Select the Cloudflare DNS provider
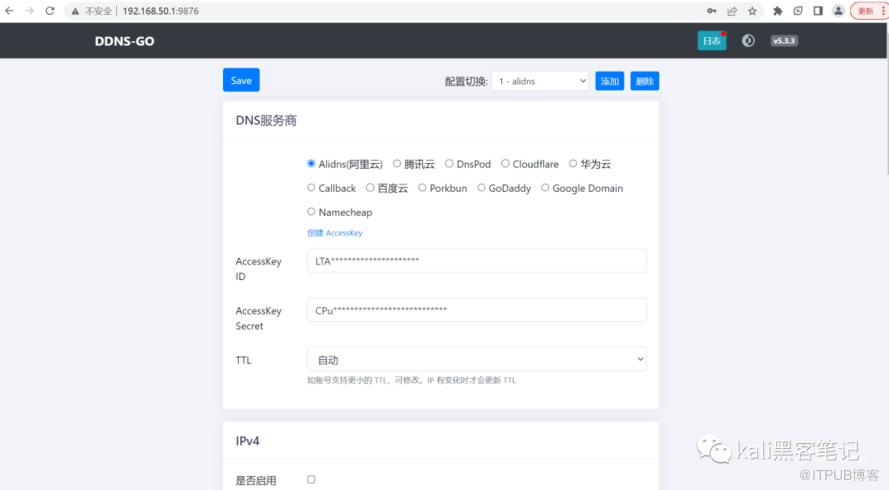889x490 pixels. pyautogui.click(x=506, y=164)
